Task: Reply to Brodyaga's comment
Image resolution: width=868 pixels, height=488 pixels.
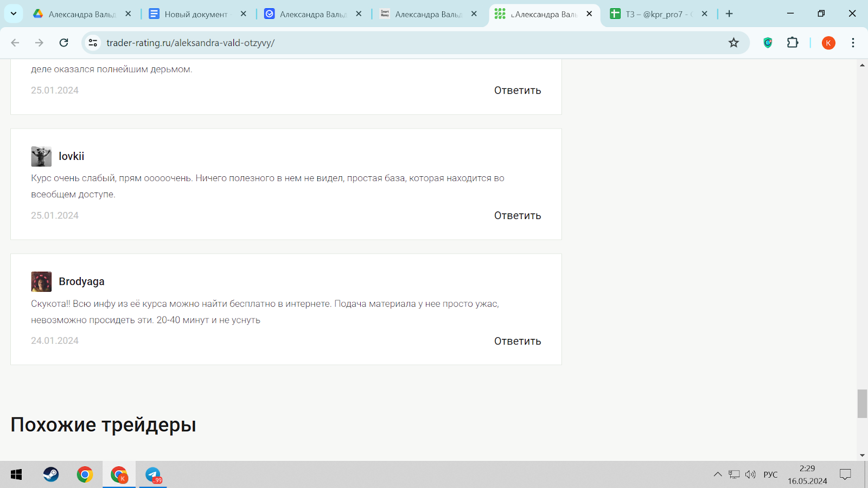Action: [x=518, y=341]
